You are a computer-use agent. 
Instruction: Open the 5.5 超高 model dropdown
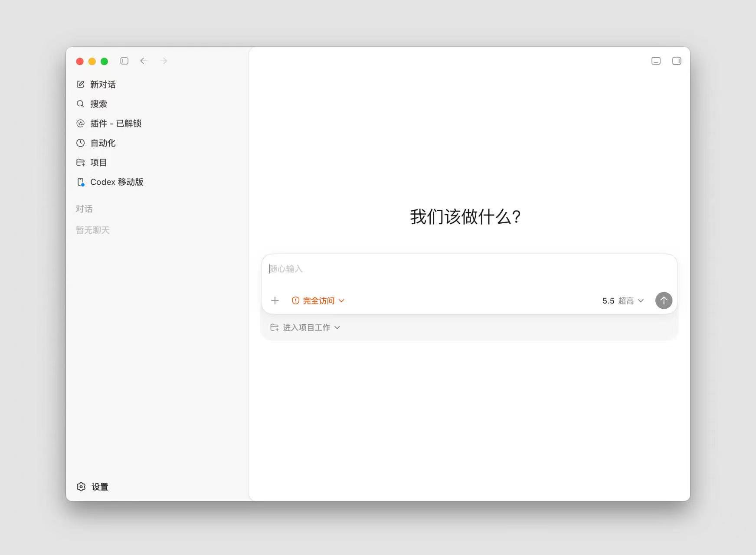pos(623,300)
